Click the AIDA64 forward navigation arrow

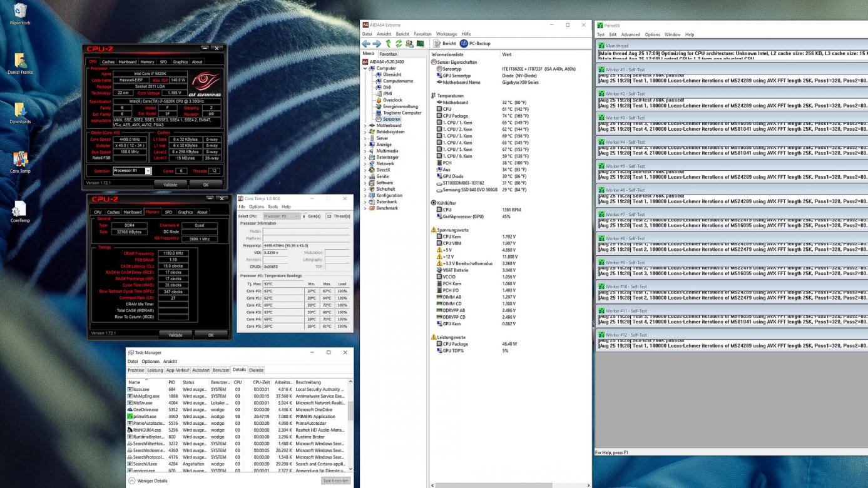377,44
